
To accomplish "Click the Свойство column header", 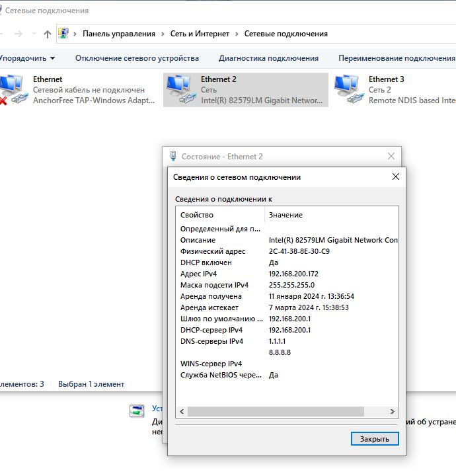I will point(197,215).
